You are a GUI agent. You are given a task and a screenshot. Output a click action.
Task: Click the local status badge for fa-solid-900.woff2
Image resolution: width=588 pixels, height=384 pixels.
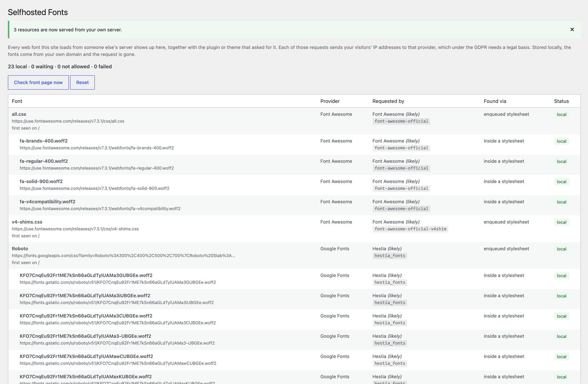point(562,182)
